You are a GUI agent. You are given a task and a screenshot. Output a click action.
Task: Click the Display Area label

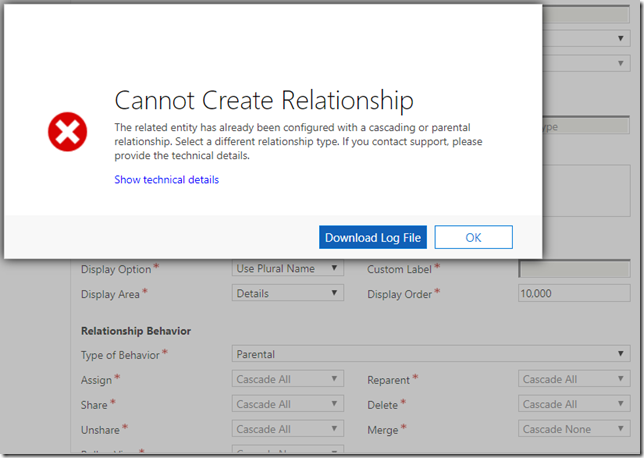click(x=110, y=294)
